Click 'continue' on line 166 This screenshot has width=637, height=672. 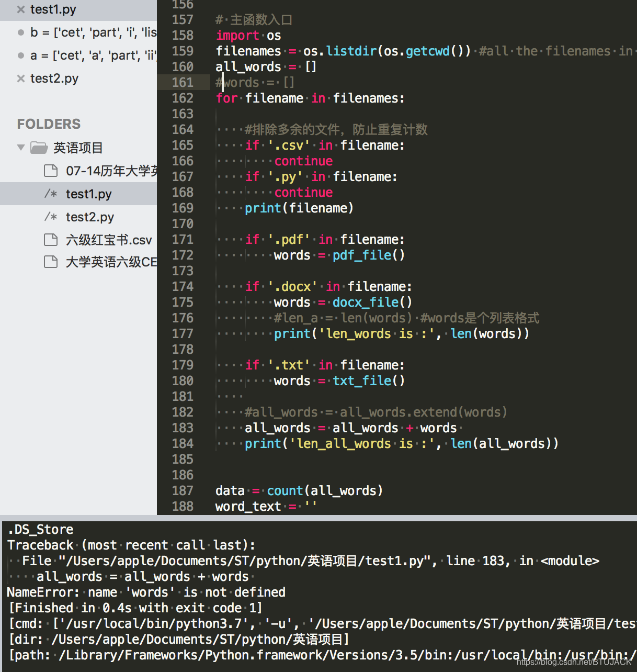(x=303, y=161)
